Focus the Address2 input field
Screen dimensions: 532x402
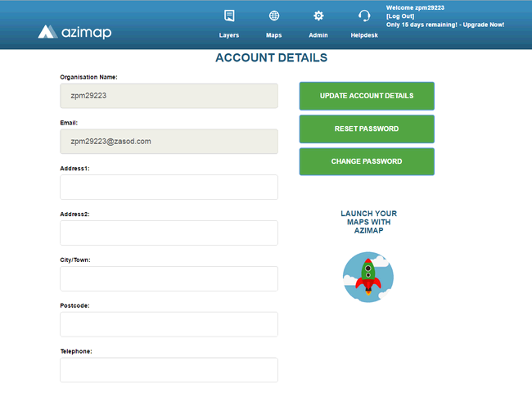[169, 233]
